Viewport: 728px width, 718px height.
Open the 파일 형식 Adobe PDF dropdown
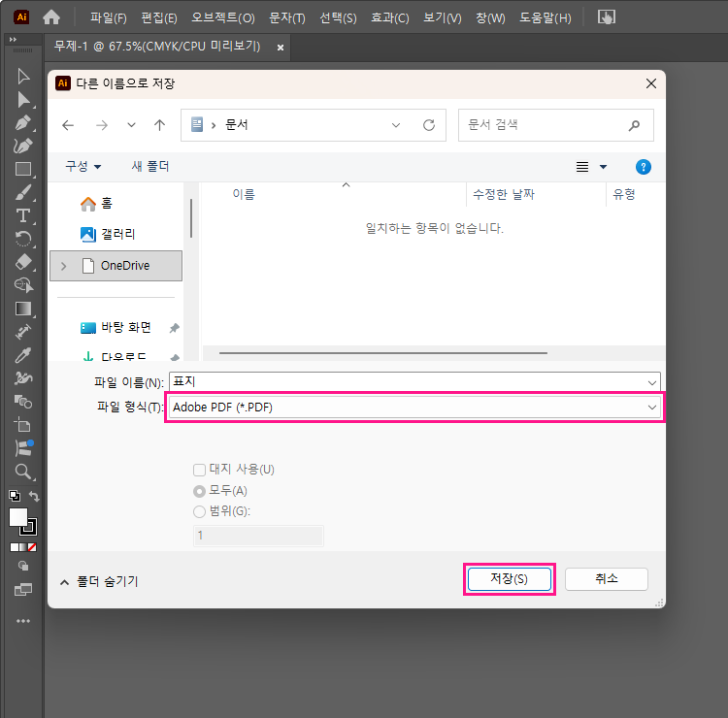point(414,408)
